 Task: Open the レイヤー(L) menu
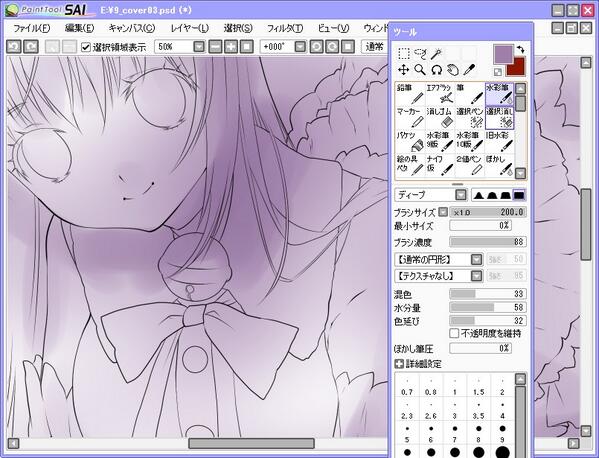(189, 28)
